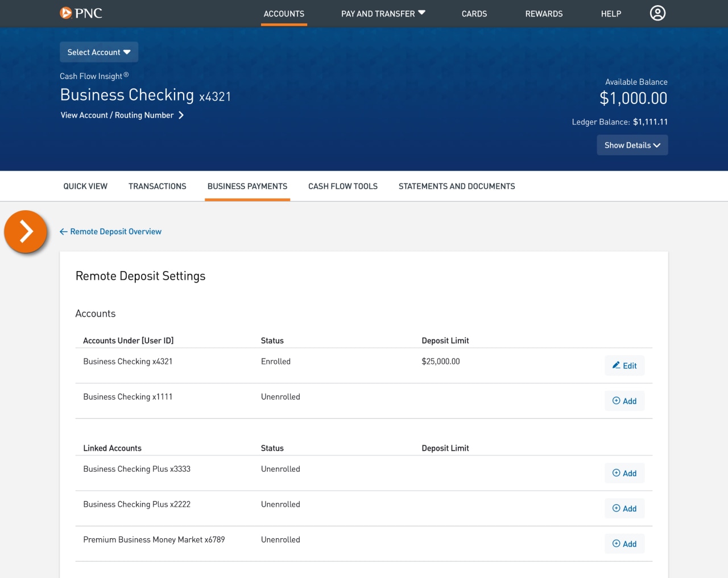The height and width of the screenshot is (578, 728).
Task: Click the plus Add icon for x1111
Action: point(616,400)
